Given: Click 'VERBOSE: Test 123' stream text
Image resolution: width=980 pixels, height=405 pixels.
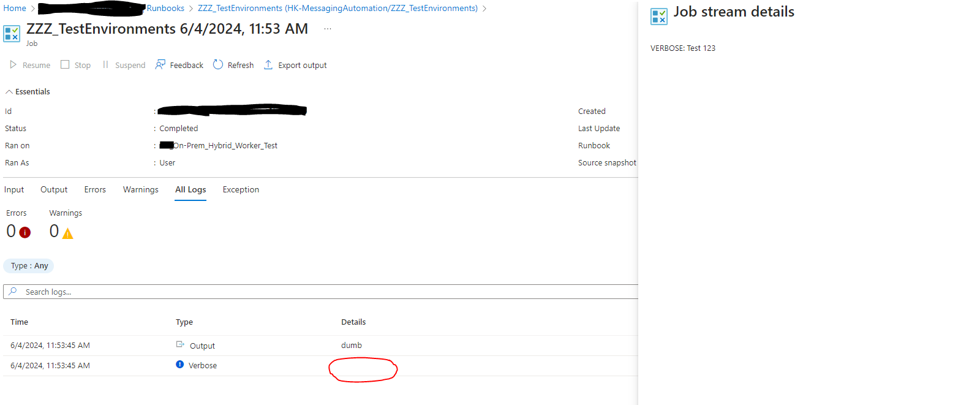Looking at the screenshot, I should pos(683,48).
